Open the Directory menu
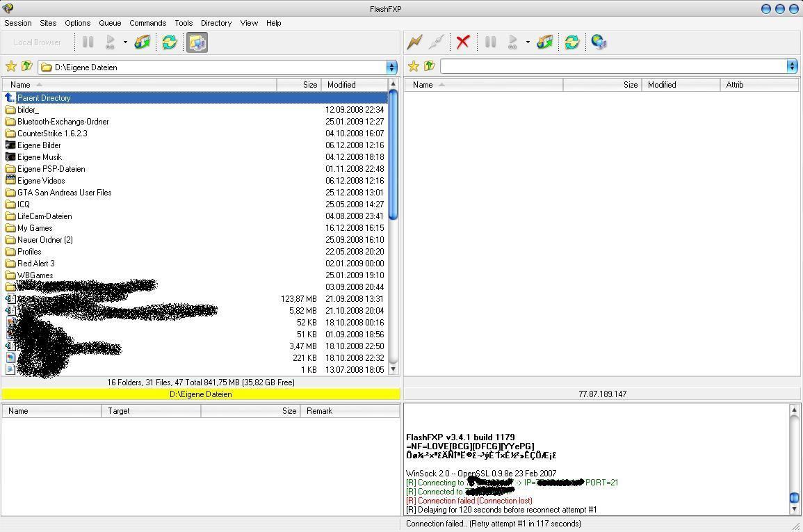 point(216,23)
